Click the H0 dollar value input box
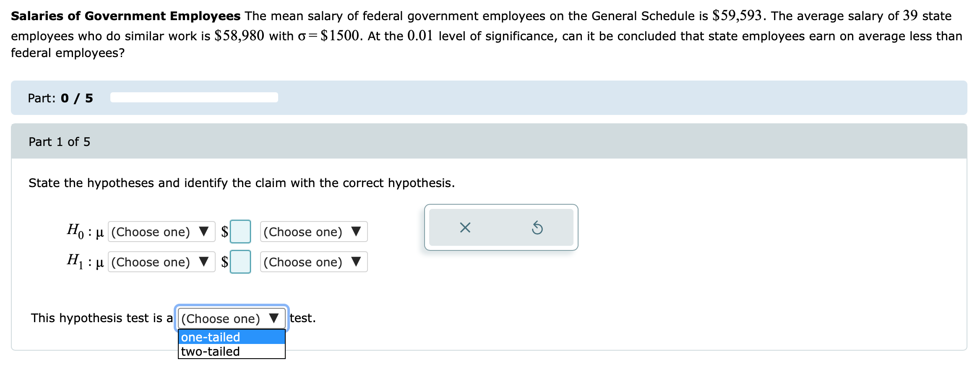 tap(240, 231)
